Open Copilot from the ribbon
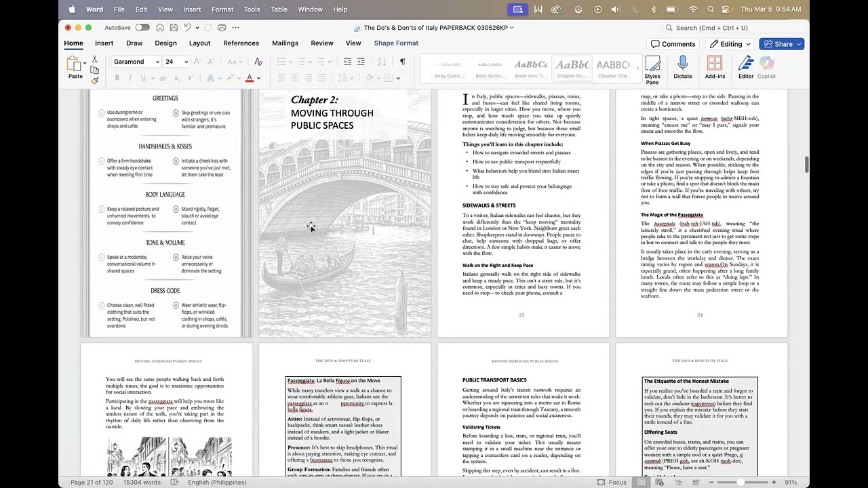 pos(766,68)
